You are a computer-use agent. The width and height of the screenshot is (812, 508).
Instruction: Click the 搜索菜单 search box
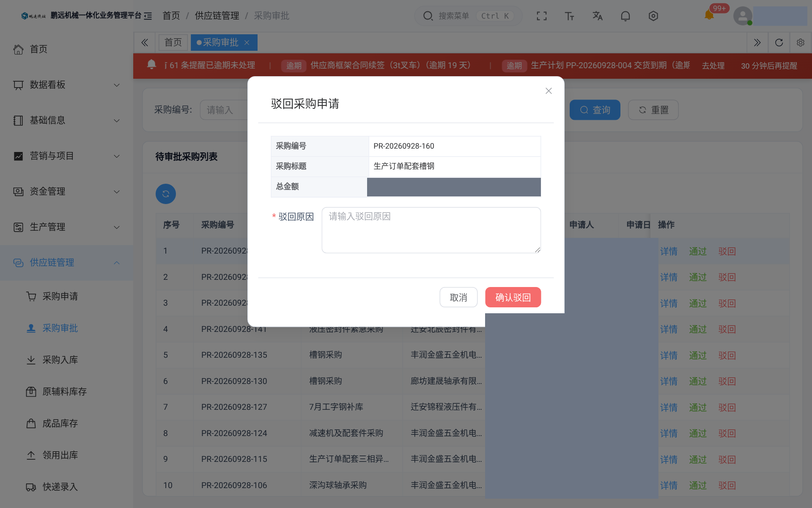coord(468,16)
